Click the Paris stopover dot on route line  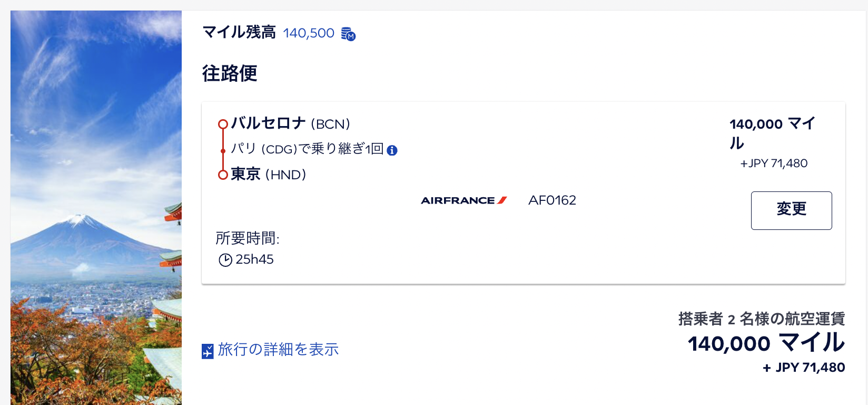(x=223, y=151)
